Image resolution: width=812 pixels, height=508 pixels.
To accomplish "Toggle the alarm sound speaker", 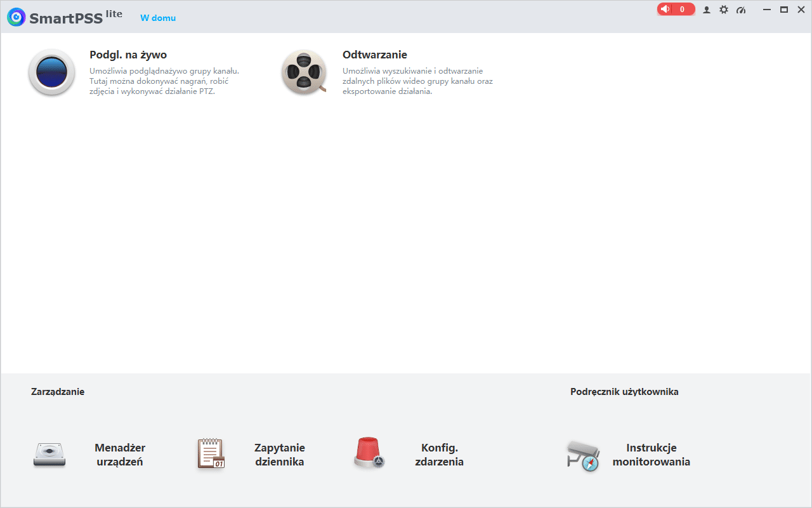I will [665, 9].
